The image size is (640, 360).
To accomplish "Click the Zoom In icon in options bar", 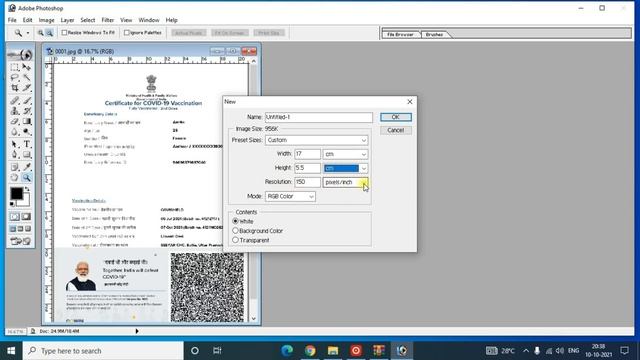I will pos(41,33).
